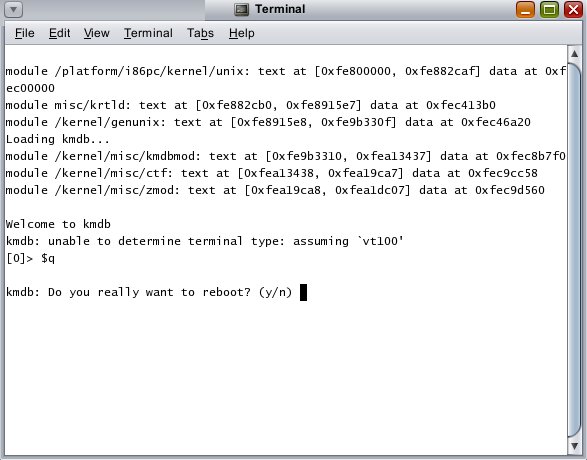This screenshot has height=460, width=587.
Task: Open the Terminal menu
Action: (148, 33)
